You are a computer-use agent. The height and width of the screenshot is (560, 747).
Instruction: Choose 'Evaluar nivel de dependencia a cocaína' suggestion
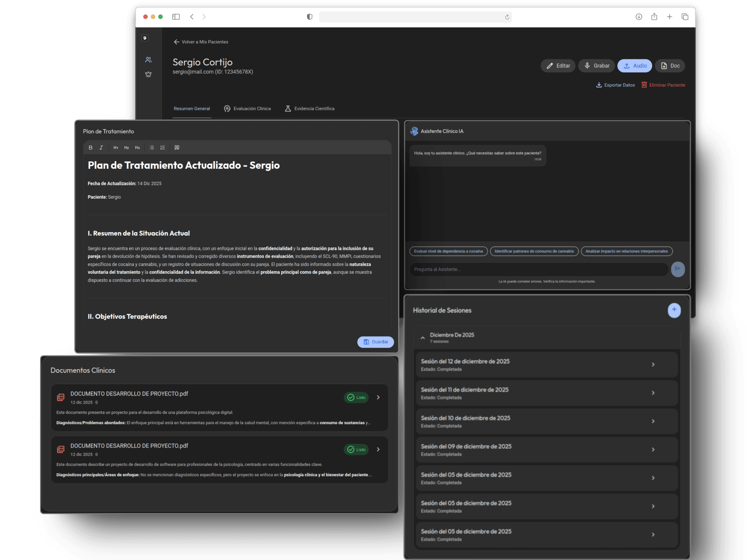point(448,251)
